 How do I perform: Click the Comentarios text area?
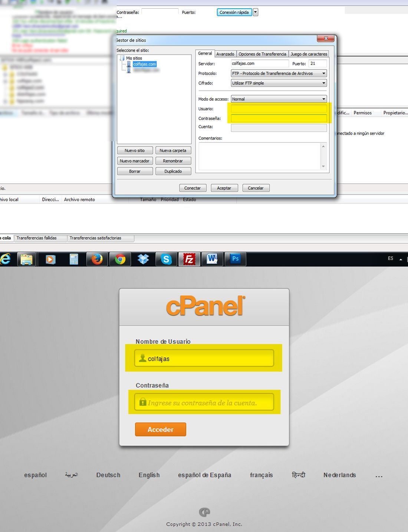tap(260, 156)
